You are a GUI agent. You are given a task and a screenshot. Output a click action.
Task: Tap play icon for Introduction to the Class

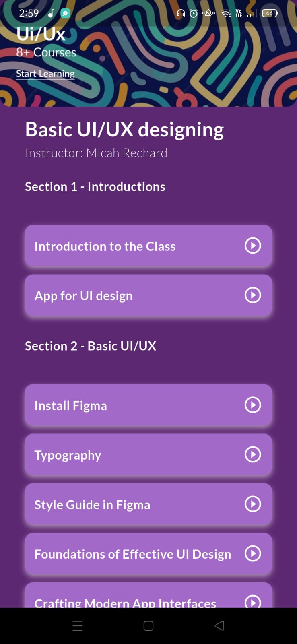253,245
